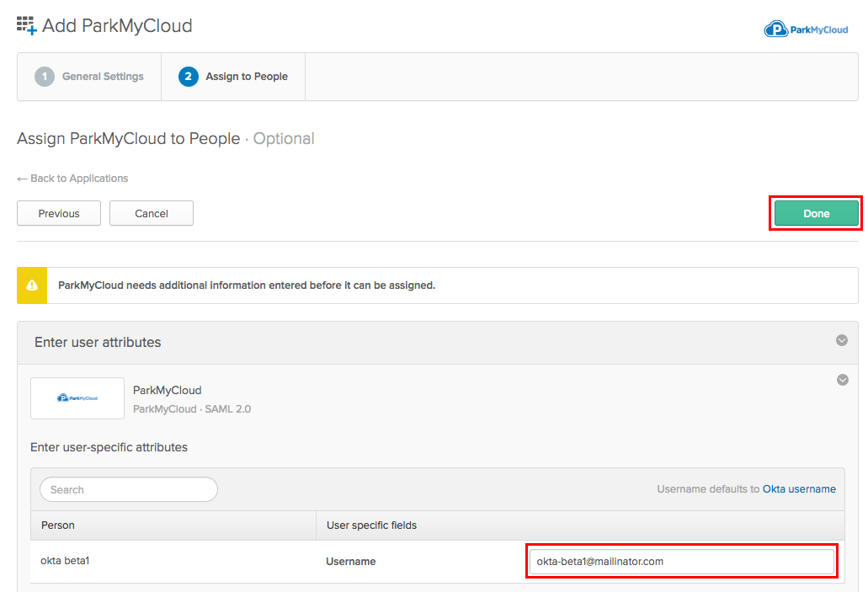Click the ParkMyCloud logo at top right

tap(806, 29)
